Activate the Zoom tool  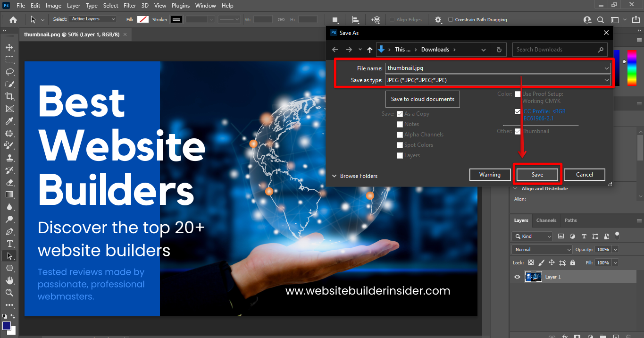click(9, 293)
